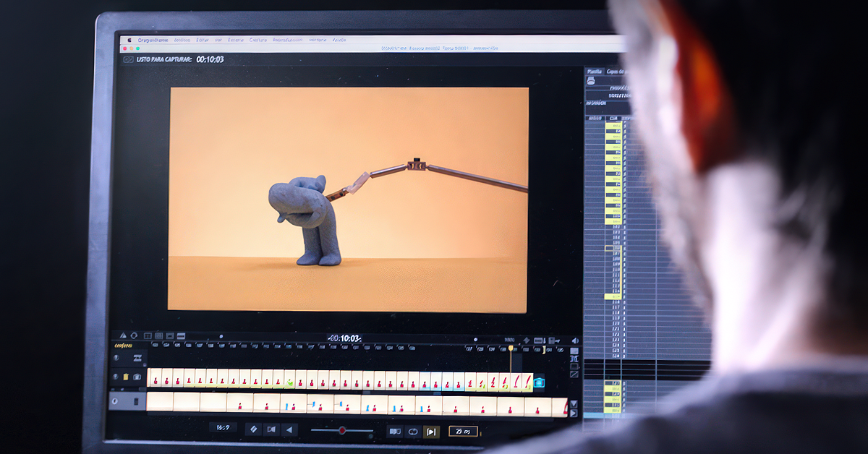868x454 pixels.
Task: Click the frame counter box at the bottom left
Action: pyautogui.click(x=223, y=427)
